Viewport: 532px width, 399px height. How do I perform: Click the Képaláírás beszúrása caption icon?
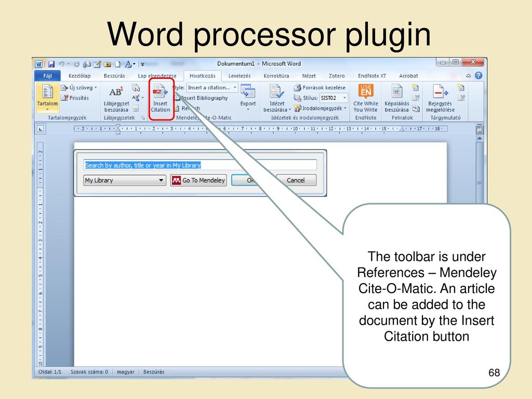tap(396, 91)
